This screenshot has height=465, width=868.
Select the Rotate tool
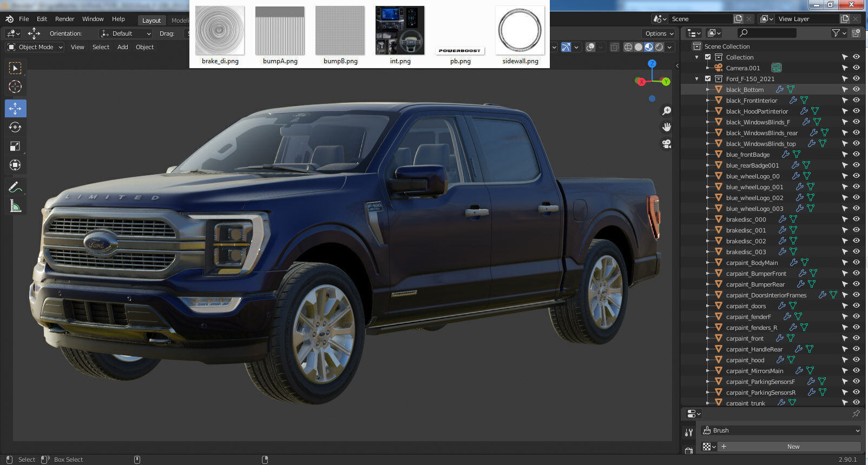tap(15, 127)
